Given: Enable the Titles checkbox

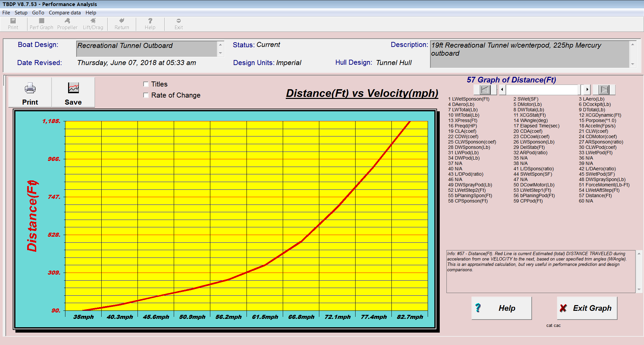Looking at the screenshot, I should (146, 84).
